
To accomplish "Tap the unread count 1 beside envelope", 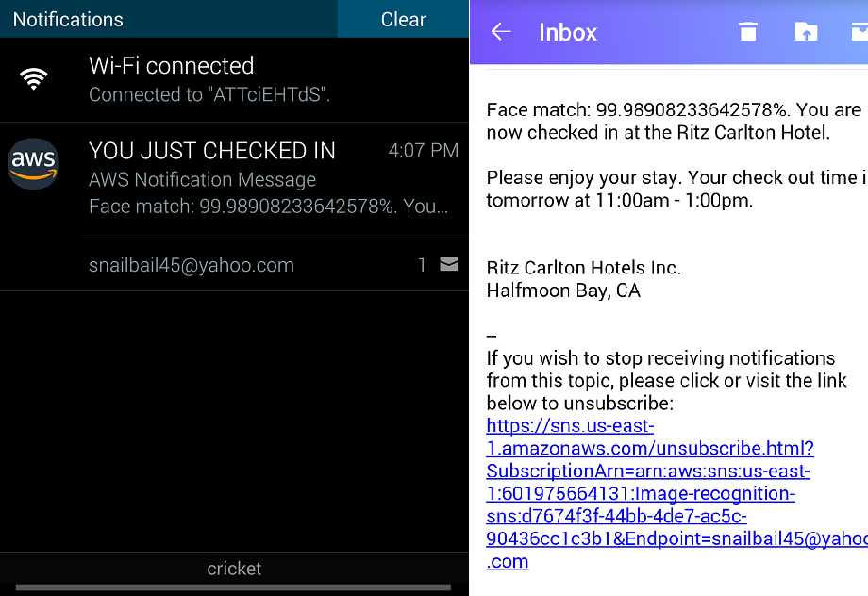I will (422, 265).
